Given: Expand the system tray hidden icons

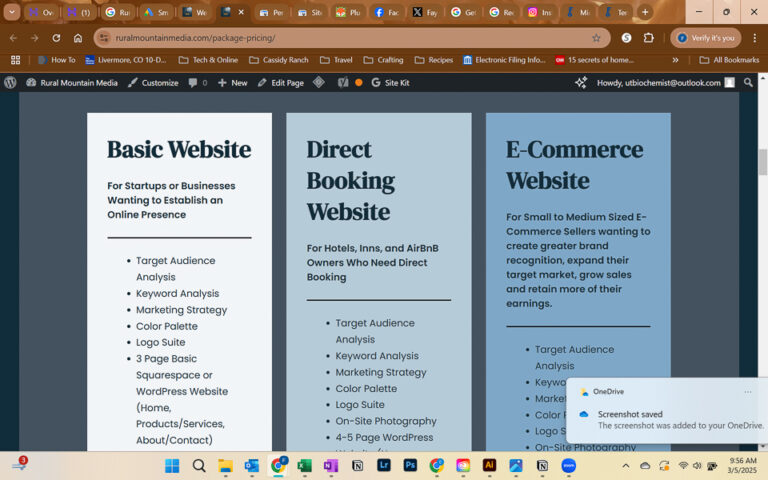Looking at the screenshot, I should point(626,465).
